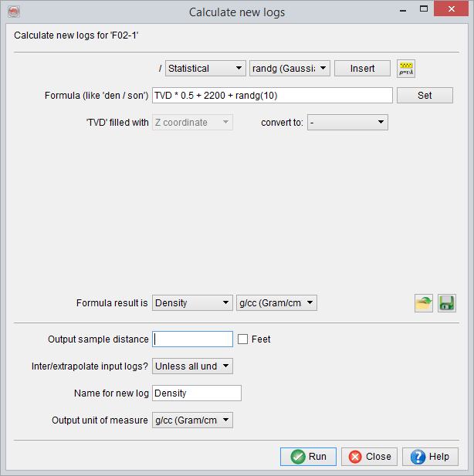Open Inter/extrapolate input logs dropdown

(x=192, y=366)
